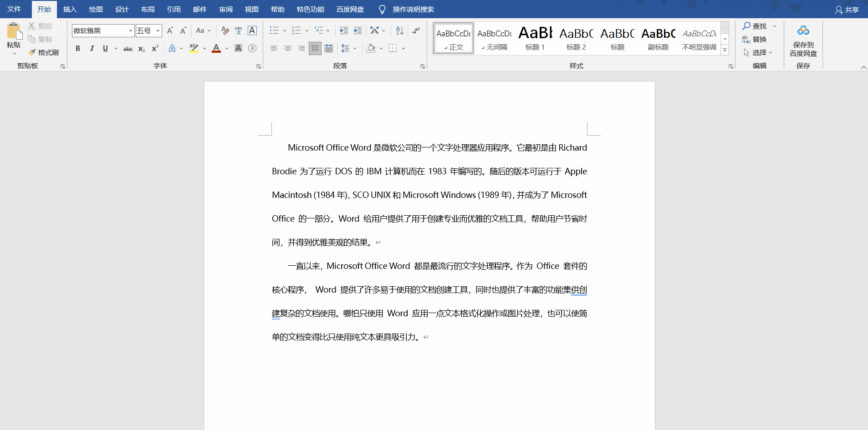
Task: Click the borders grid icon
Action: (x=393, y=48)
